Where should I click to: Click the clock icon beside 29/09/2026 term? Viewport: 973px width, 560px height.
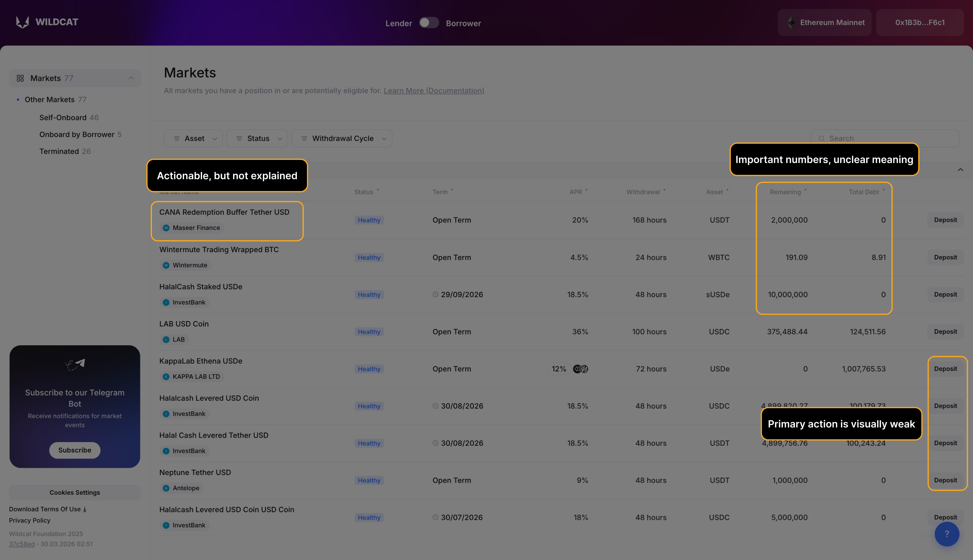pos(435,295)
